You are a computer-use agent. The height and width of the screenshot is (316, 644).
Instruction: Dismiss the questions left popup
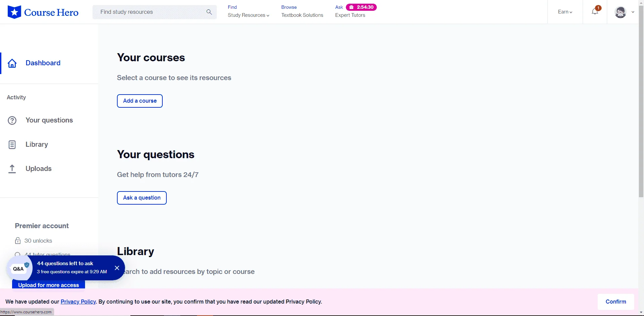(x=117, y=268)
